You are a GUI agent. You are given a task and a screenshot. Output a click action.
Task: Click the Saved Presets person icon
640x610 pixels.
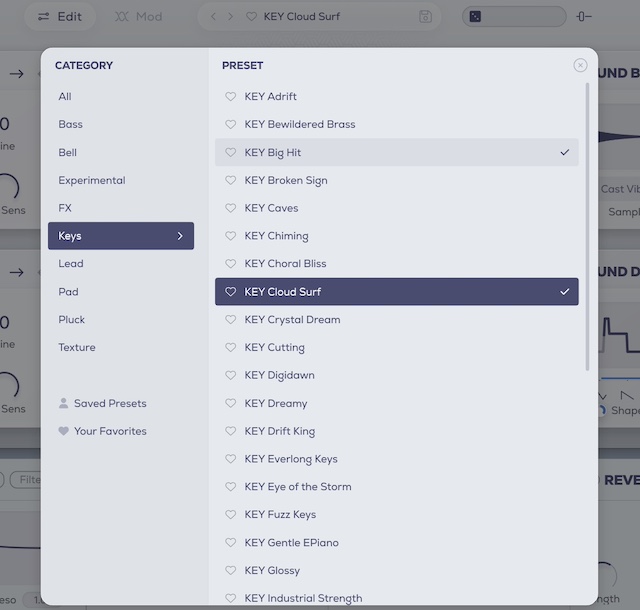click(64, 404)
